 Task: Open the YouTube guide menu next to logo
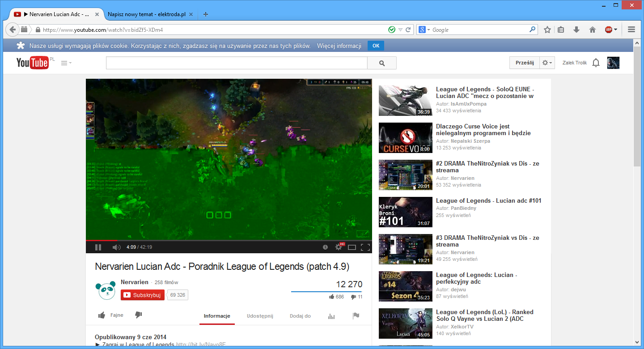(66, 63)
